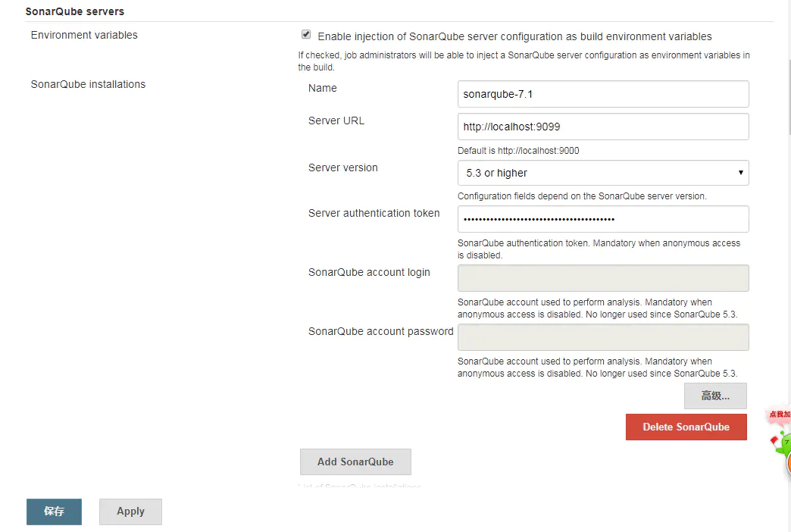This screenshot has height=532, width=791.
Task: Click the SonarQube installations label
Action: tap(88, 84)
